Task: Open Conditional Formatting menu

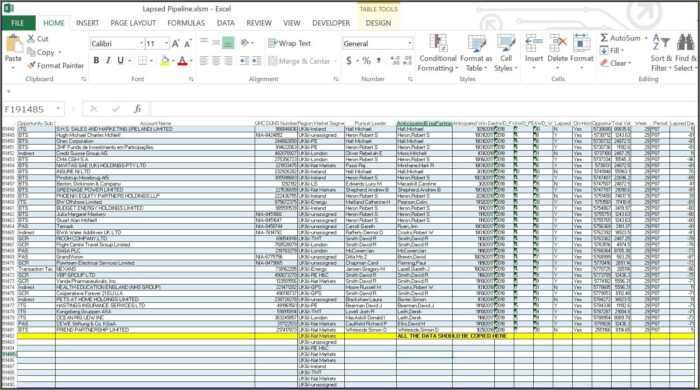Action: [438, 53]
